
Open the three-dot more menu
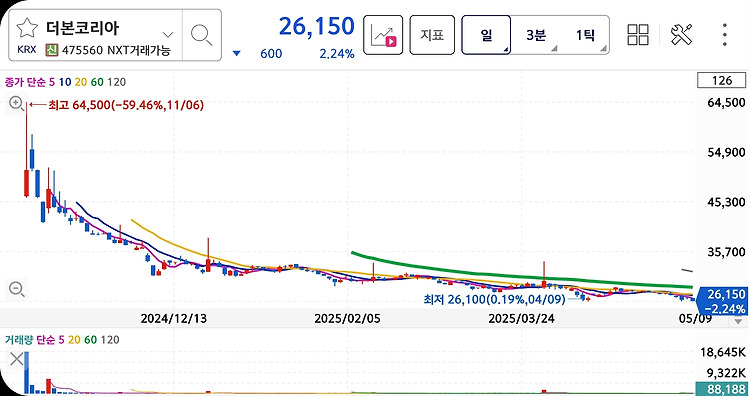click(725, 35)
